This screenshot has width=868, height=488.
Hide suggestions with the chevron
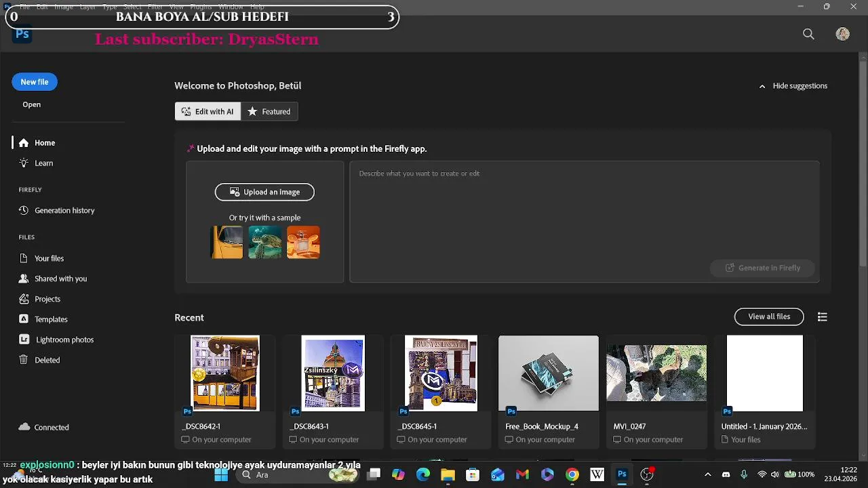762,86
